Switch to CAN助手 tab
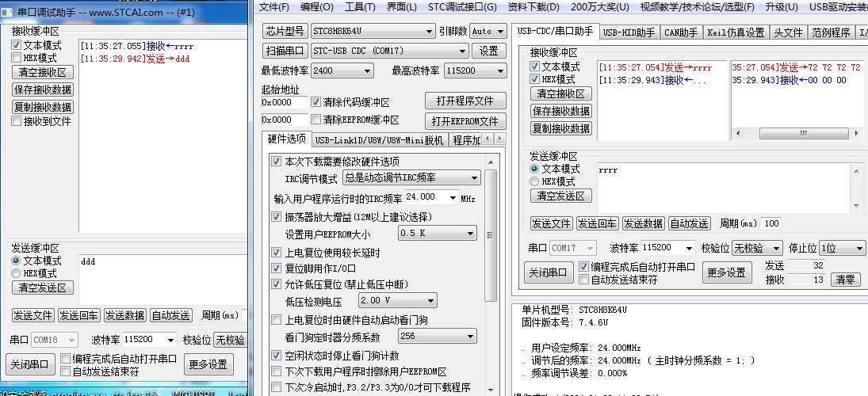Screen dimensions: 868x396 681,32
